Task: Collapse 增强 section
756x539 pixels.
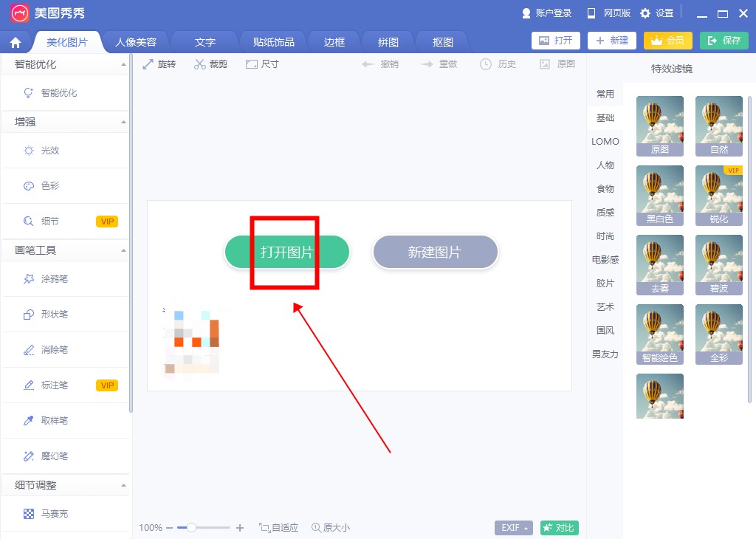Action: (x=123, y=122)
